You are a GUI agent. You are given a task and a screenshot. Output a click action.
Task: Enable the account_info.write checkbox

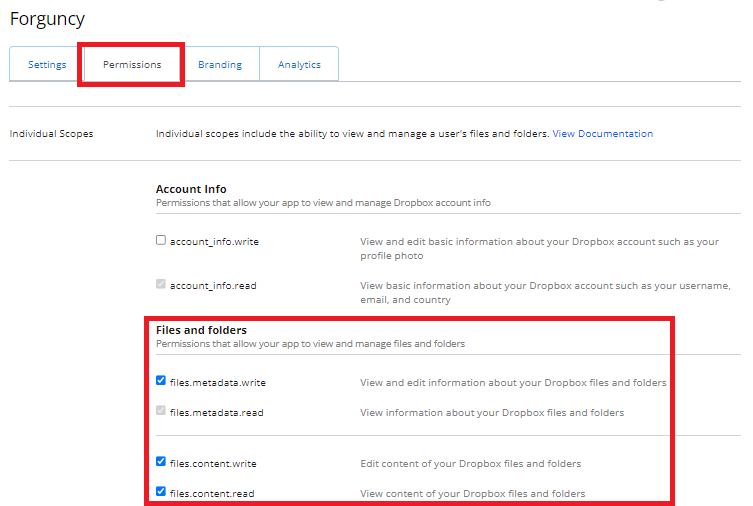pos(161,240)
